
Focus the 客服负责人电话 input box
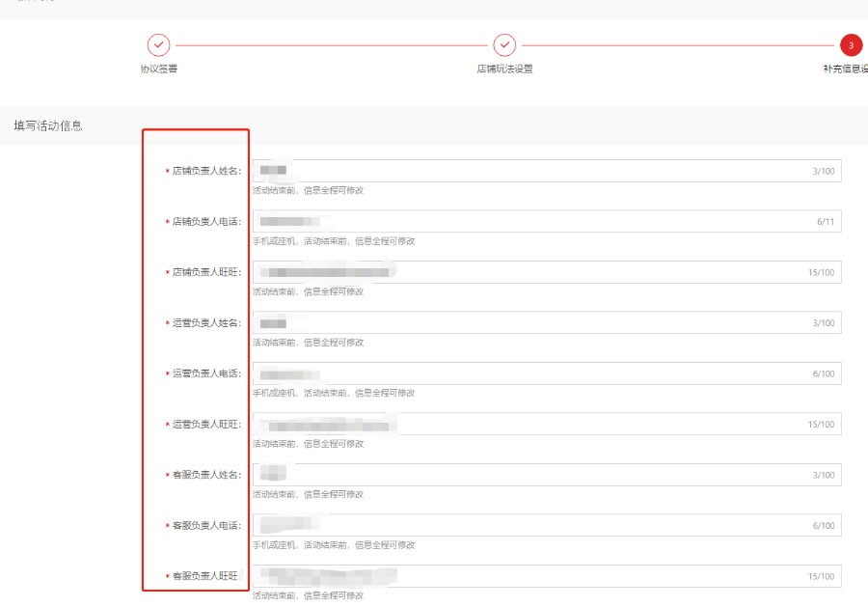coord(546,525)
